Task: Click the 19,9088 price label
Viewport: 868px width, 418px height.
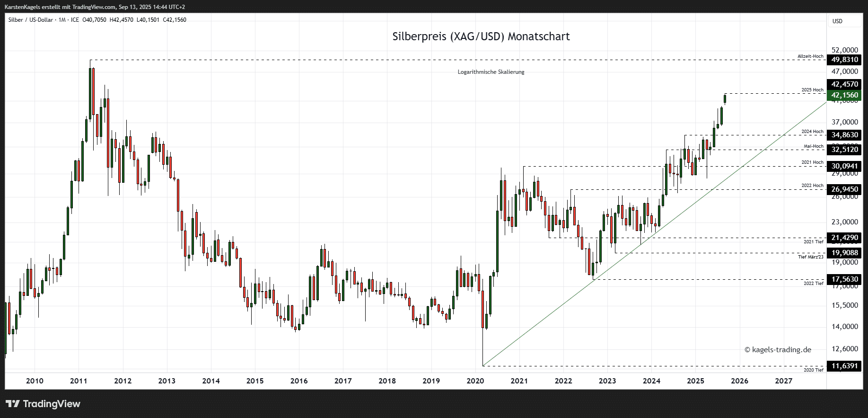Action: pyautogui.click(x=844, y=253)
